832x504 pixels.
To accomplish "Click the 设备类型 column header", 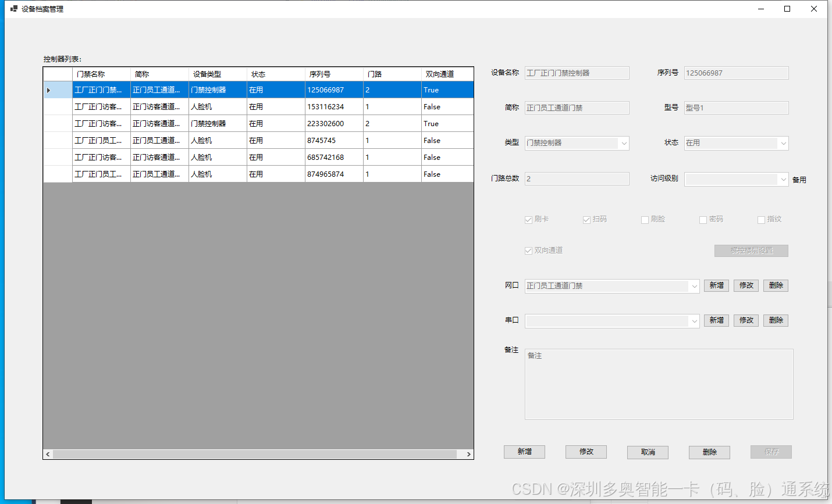I will [218, 74].
